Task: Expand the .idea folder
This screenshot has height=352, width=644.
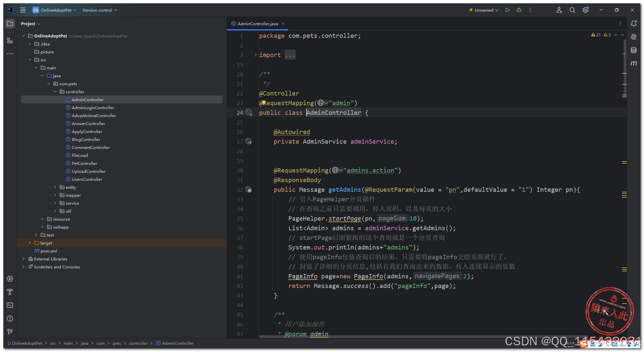Action: (30, 44)
